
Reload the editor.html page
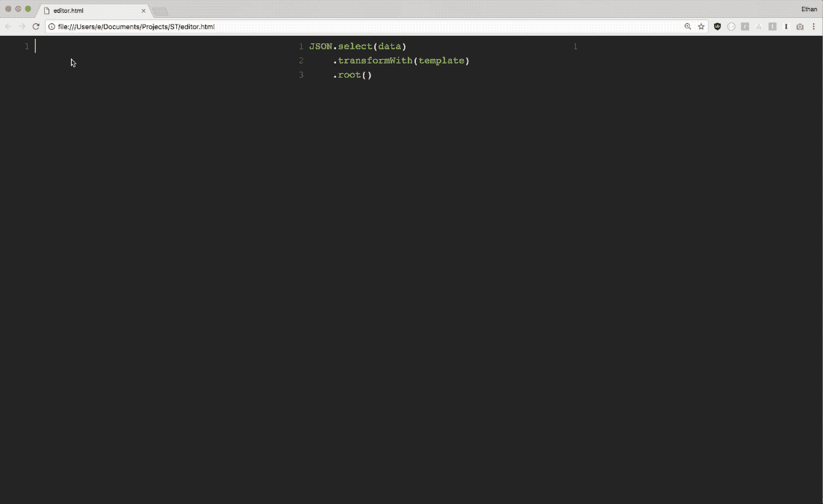pos(35,26)
